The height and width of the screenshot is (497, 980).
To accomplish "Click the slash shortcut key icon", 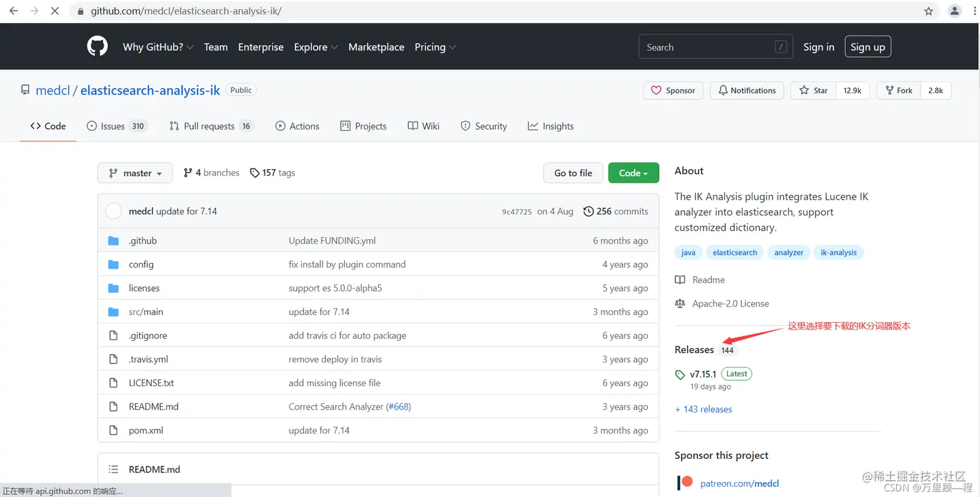I will (781, 47).
